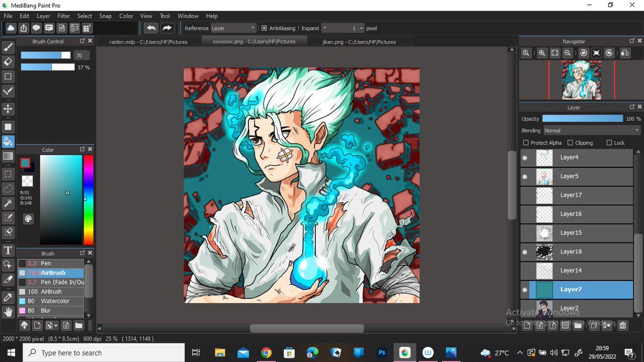
Task: Click the cloud icon in top toolbar
Action: coord(11,28)
